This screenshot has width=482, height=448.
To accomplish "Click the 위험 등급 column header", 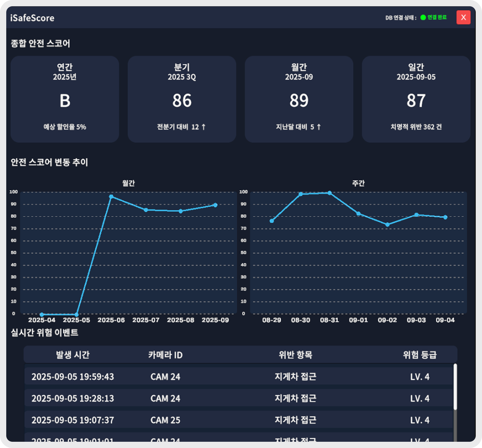I will pyautogui.click(x=420, y=355).
